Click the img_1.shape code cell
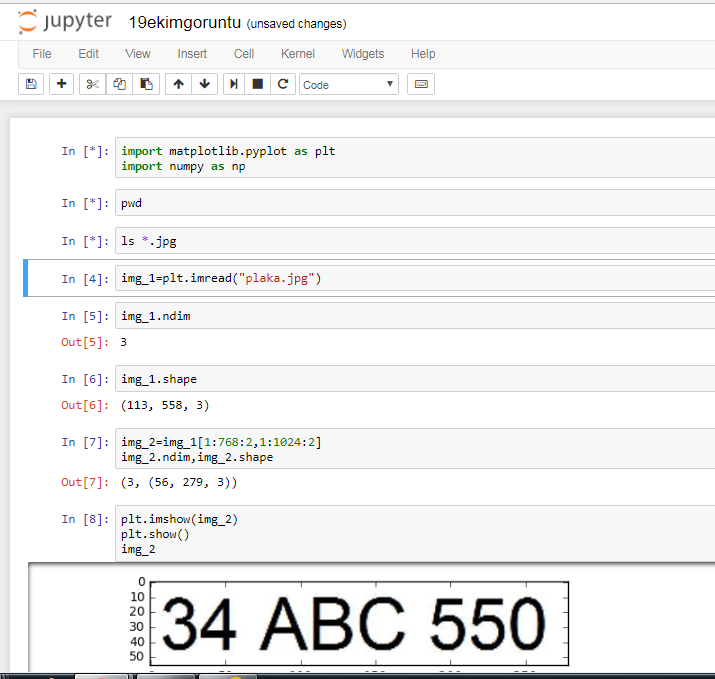This screenshot has width=715, height=679. click(x=415, y=378)
